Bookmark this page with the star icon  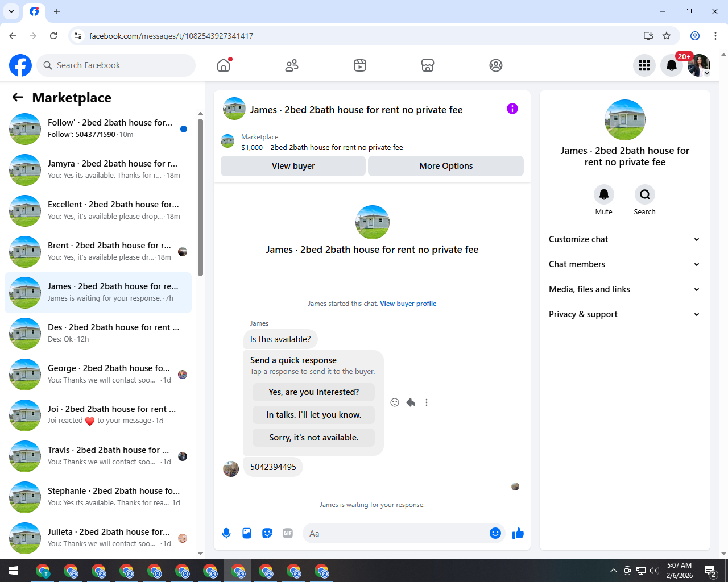tap(667, 36)
